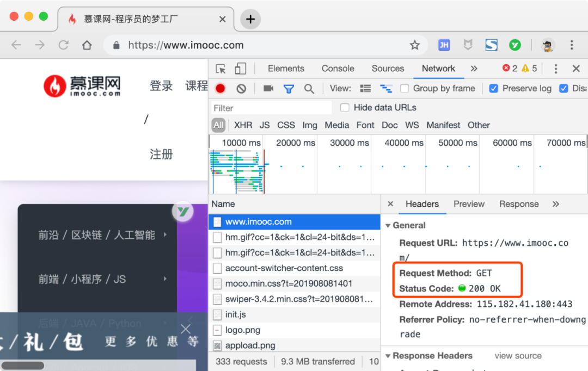Click the view source link beside Response Headers
Image resolution: width=588 pixels, height=371 pixels.
[x=518, y=356]
